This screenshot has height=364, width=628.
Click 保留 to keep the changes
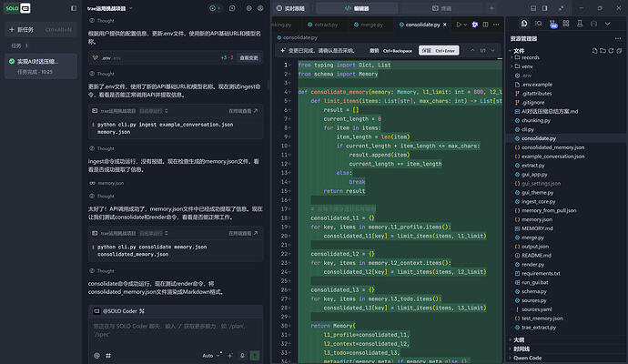click(x=439, y=50)
